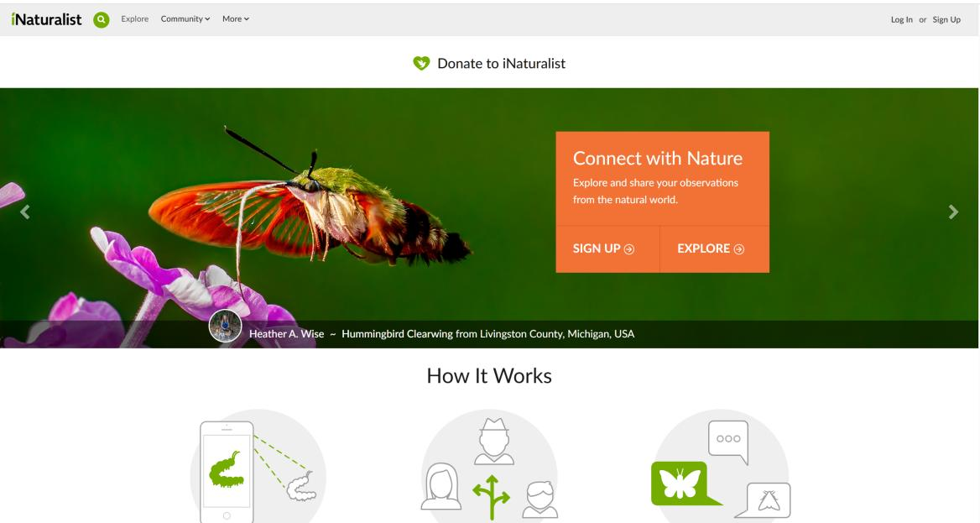This screenshot has width=980, height=523.
Task: Open the Explore navigation item
Action: 135,19
